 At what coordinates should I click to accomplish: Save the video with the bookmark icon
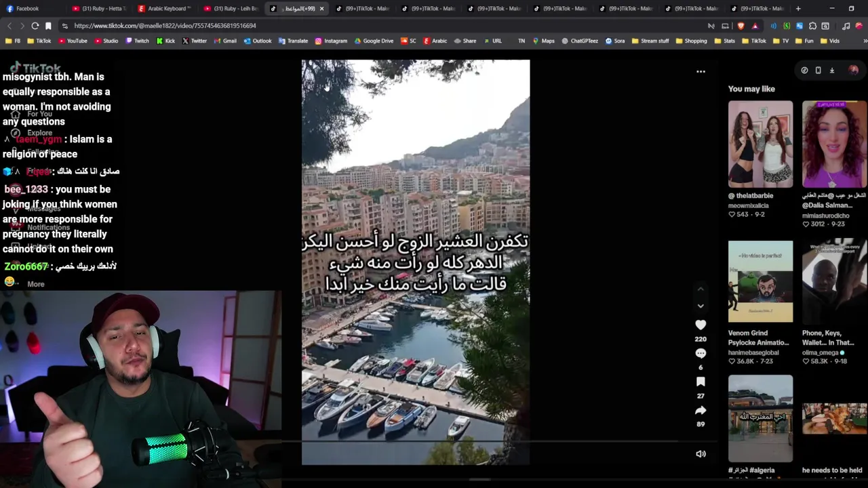701,382
